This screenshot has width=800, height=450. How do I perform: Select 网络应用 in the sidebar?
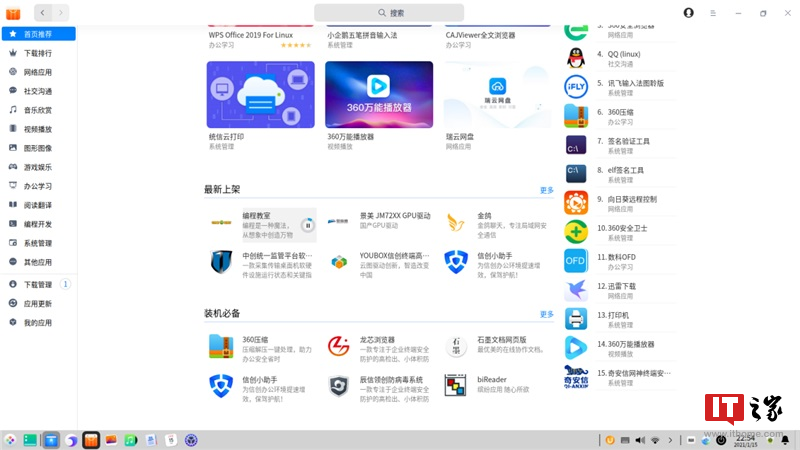[x=39, y=72]
